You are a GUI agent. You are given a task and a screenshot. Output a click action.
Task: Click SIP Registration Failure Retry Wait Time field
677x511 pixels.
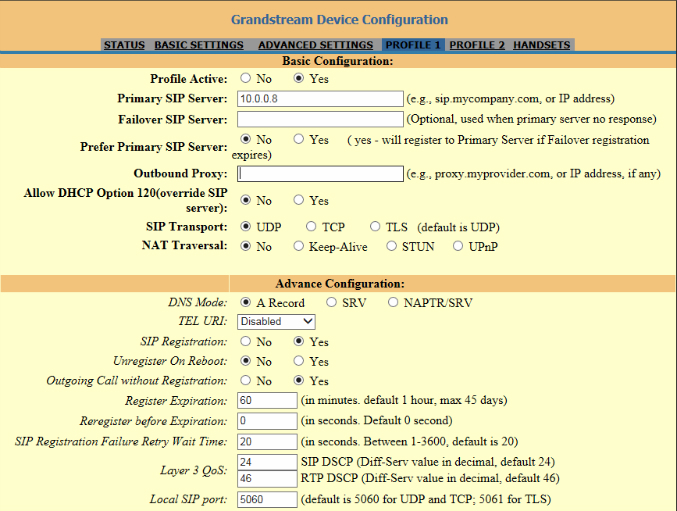point(267,442)
